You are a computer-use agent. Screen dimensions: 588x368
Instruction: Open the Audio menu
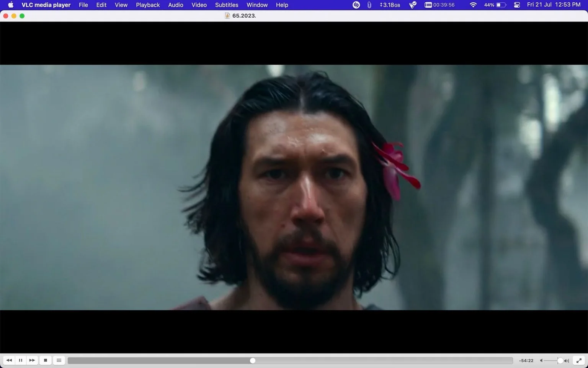176,5
